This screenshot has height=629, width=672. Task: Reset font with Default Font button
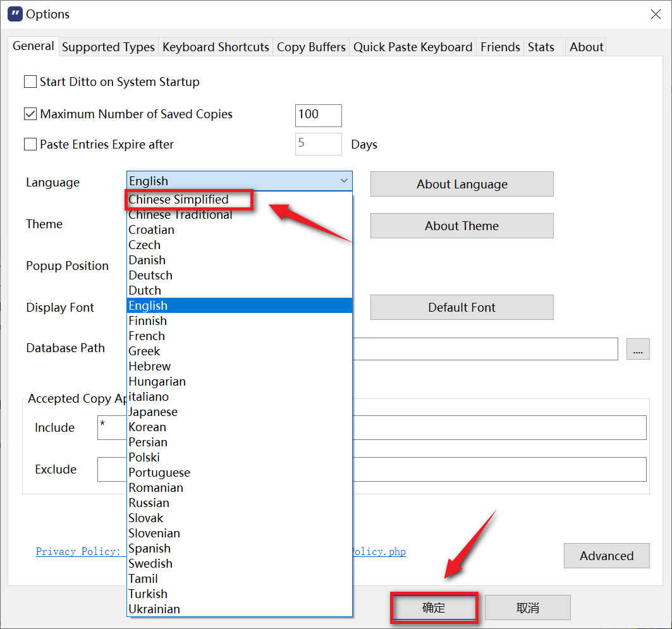pyautogui.click(x=462, y=307)
